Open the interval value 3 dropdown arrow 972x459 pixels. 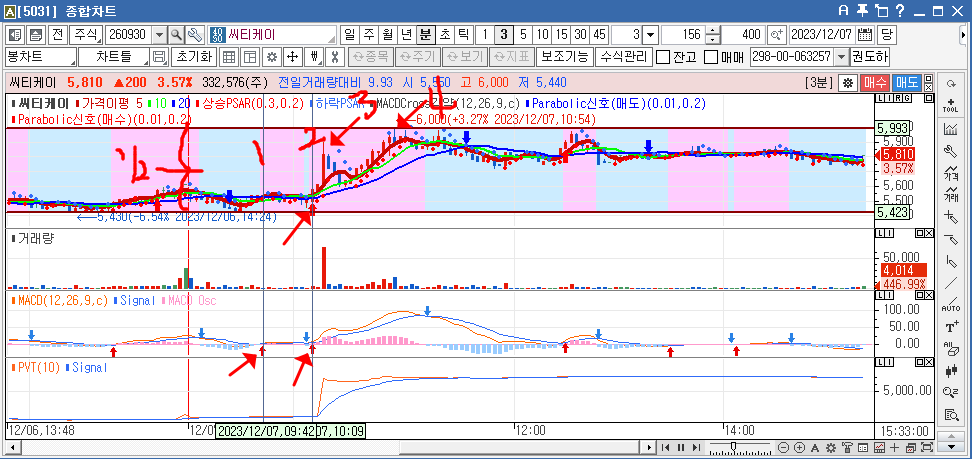650,35
